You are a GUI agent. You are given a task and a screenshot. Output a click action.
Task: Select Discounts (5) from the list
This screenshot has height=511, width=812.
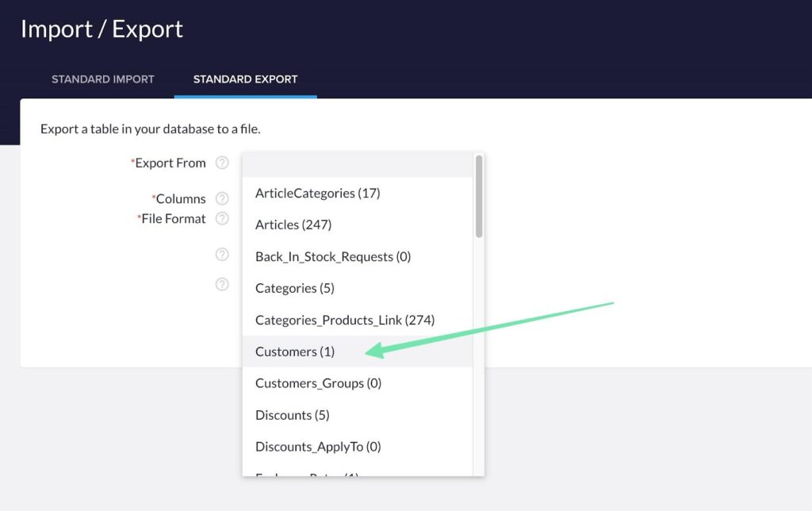tap(292, 415)
